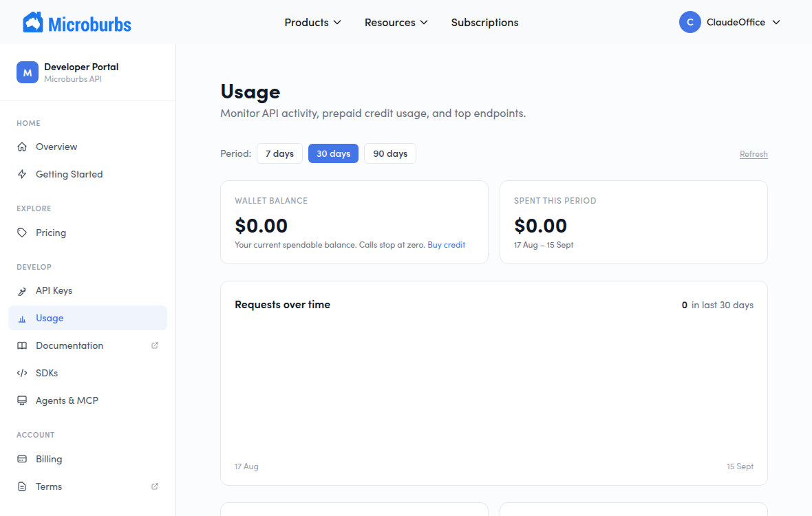Expand the Resources dropdown menu
Image resolution: width=812 pixels, height=516 pixels.
(x=396, y=22)
